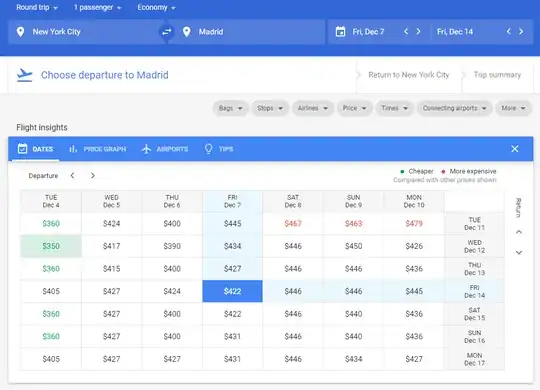Click the New York City origin field

pyautogui.click(x=86, y=32)
